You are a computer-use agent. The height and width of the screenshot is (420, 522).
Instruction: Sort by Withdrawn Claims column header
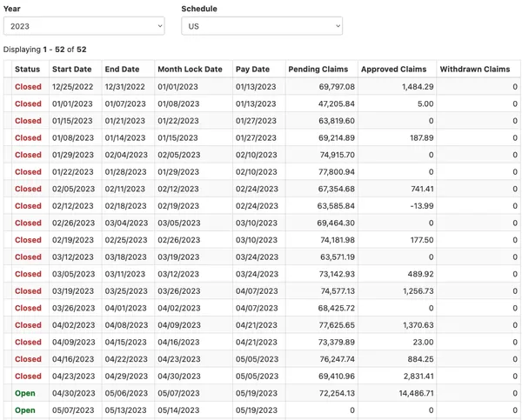(475, 70)
